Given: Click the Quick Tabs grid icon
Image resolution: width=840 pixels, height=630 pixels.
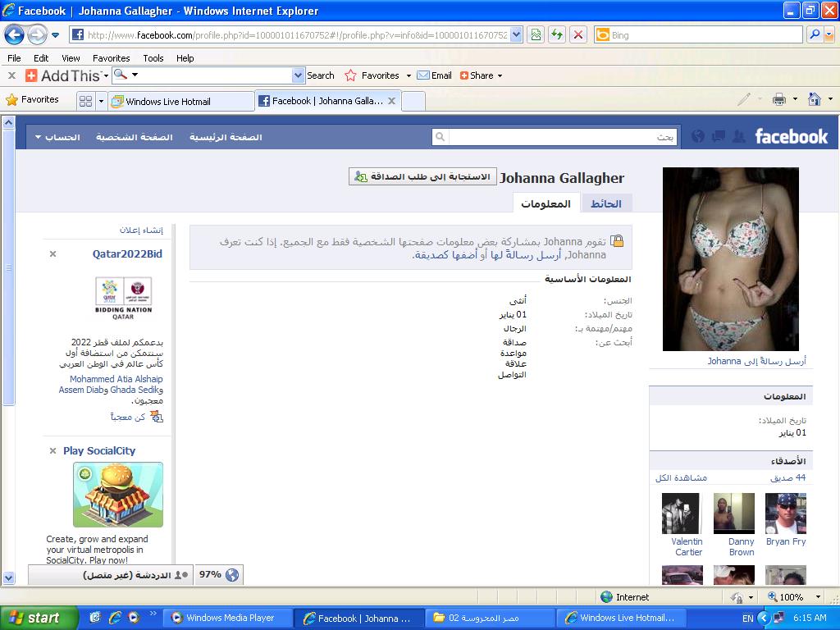Looking at the screenshot, I should click(85, 101).
